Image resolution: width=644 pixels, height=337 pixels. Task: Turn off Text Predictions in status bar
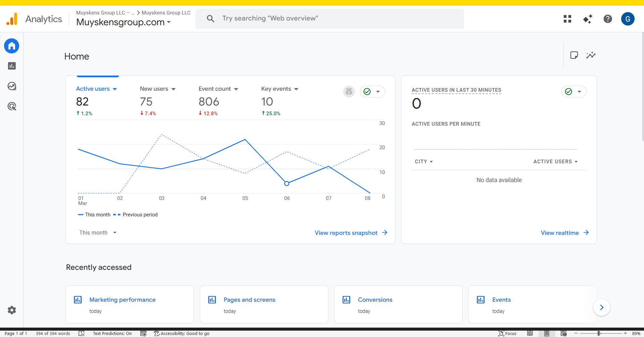(112, 333)
